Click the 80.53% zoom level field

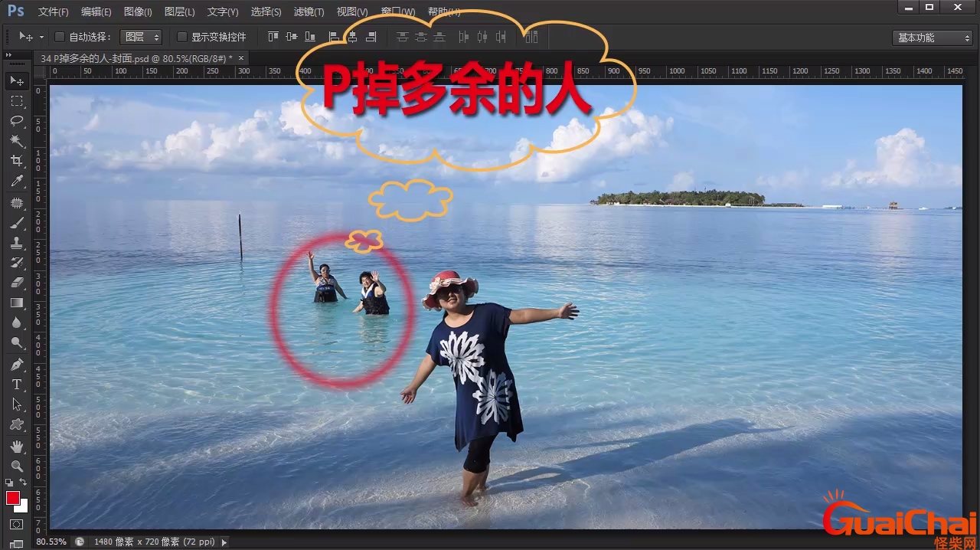51,542
